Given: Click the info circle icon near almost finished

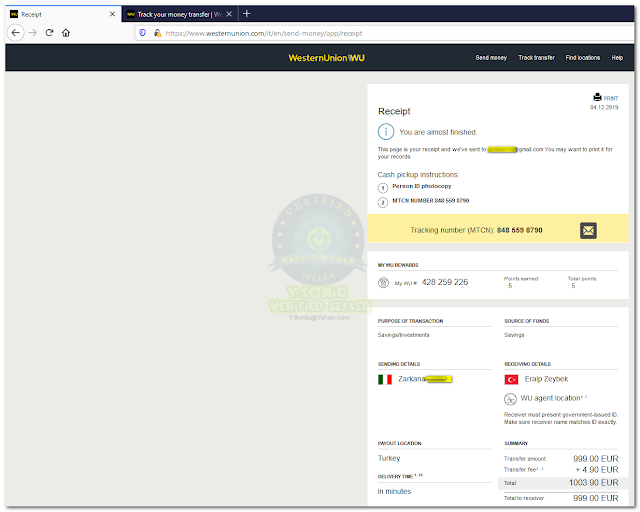Looking at the screenshot, I should 386,132.
